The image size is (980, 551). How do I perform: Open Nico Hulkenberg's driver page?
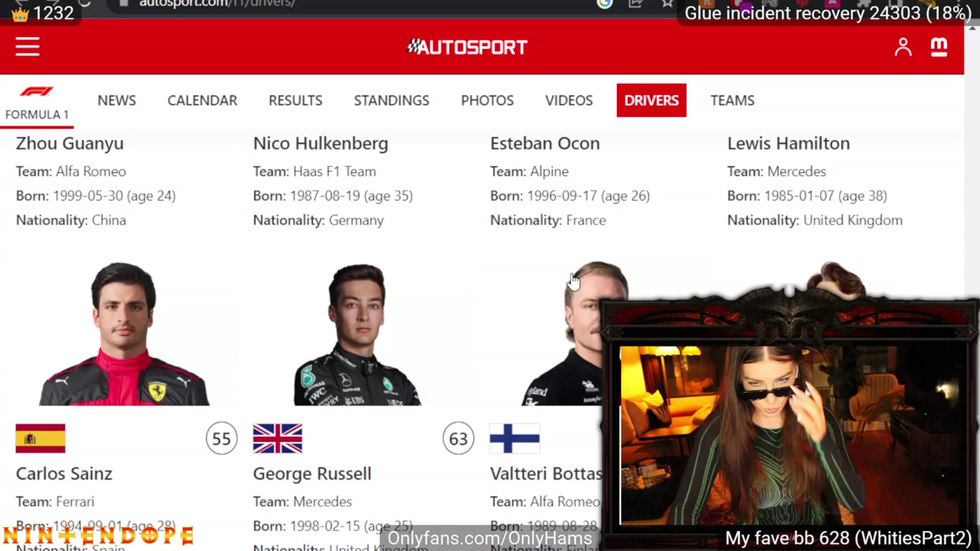coord(321,143)
